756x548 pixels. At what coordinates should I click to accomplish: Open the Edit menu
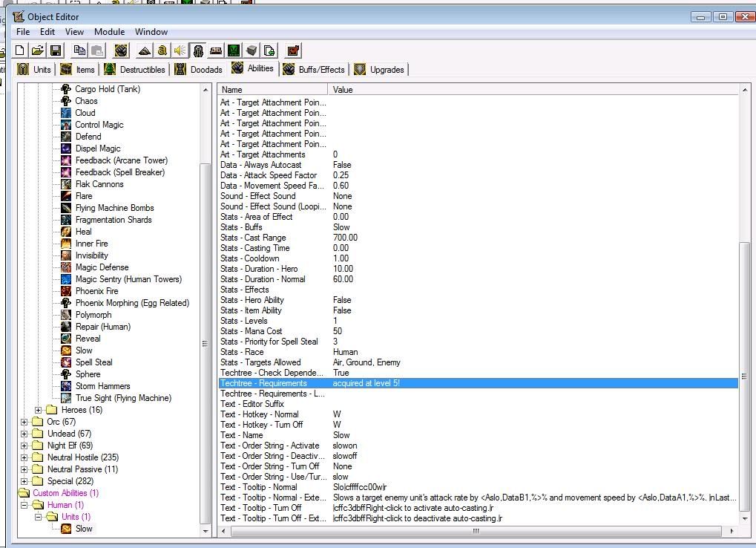click(47, 32)
